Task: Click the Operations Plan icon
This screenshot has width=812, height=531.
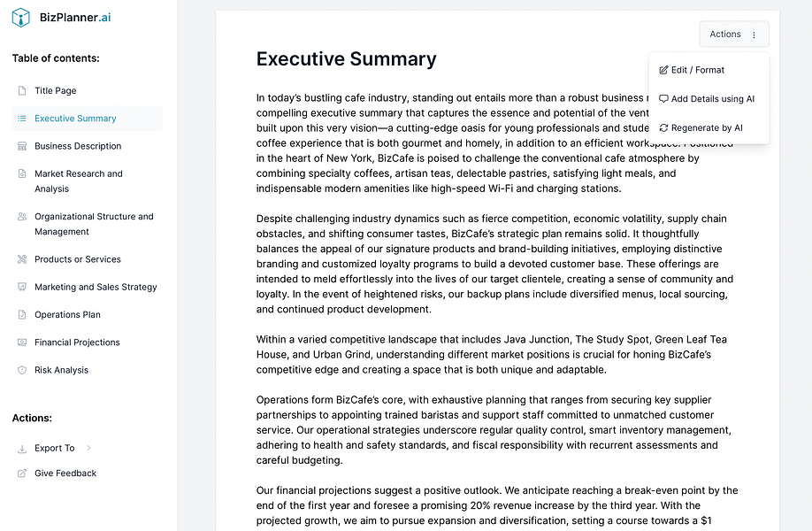Action: (22, 314)
